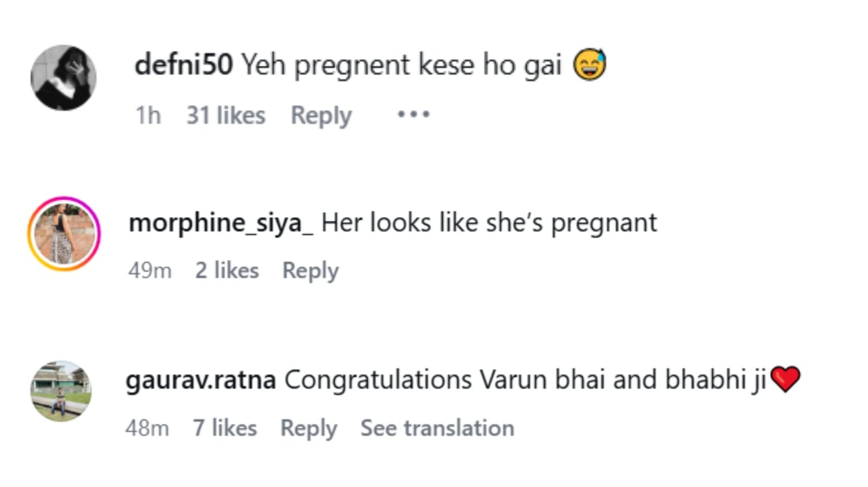Open the defni50 username link
Screen dimensions: 868x487
183,65
